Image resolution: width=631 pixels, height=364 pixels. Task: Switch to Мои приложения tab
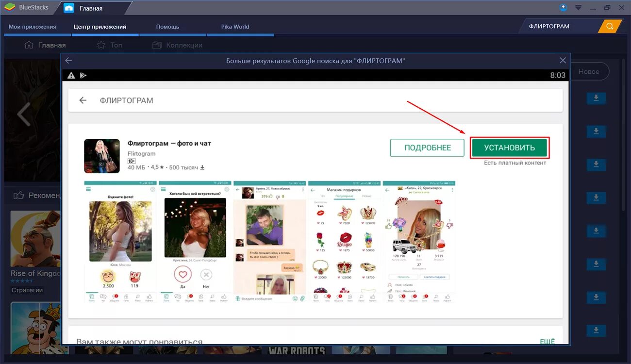pyautogui.click(x=33, y=27)
